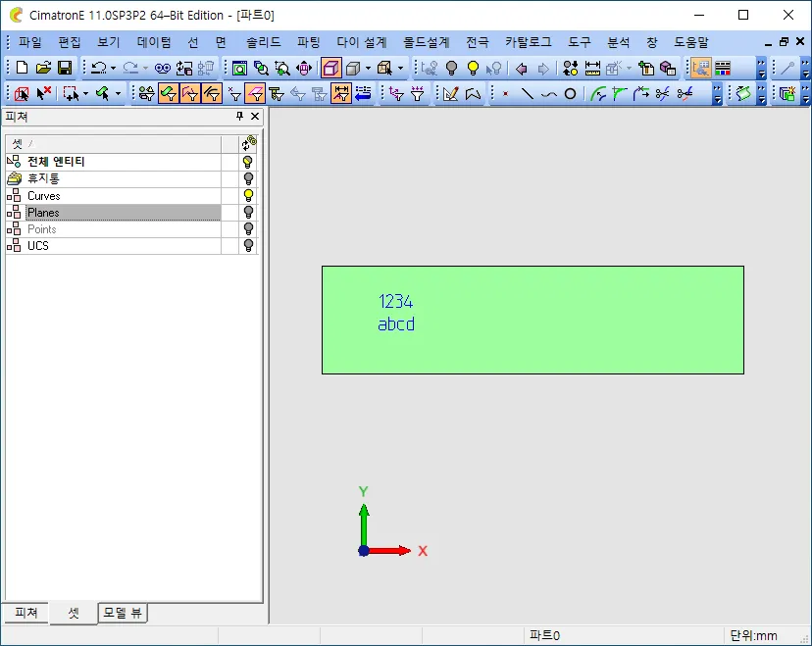This screenshot has height=646, width=812.
Task: Expand the curves toolbar overflow chevron
Action: [717, 94]
